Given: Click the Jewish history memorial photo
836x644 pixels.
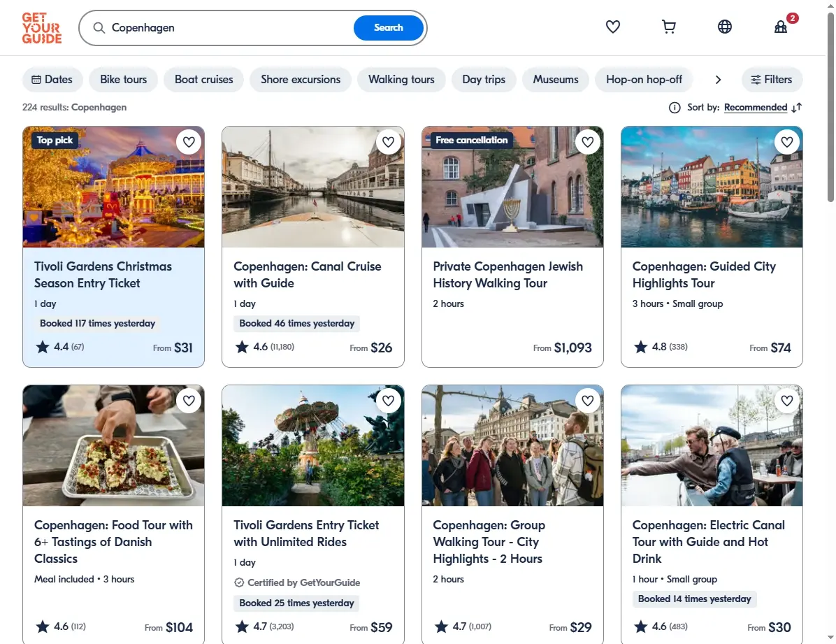Looking at the screenshot, I should (512, 187).
